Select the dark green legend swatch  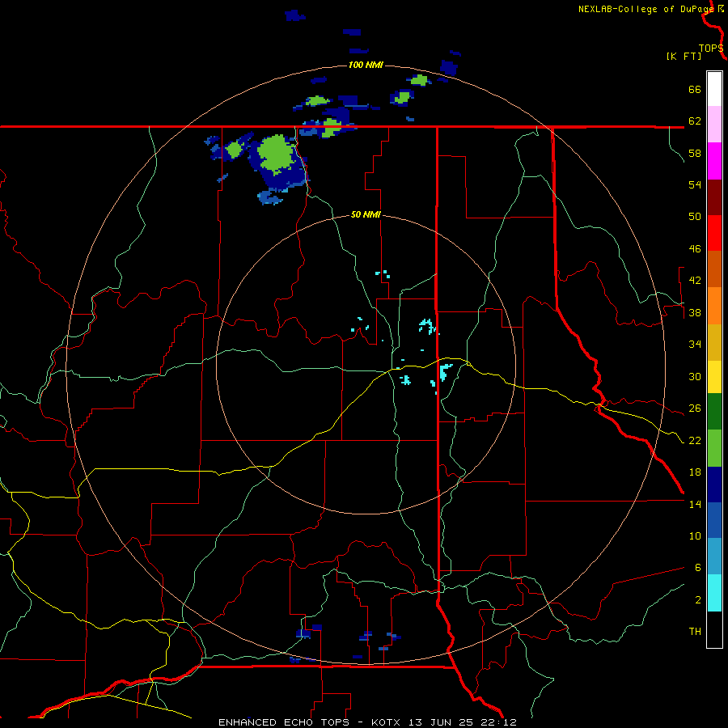pos(714,412)
